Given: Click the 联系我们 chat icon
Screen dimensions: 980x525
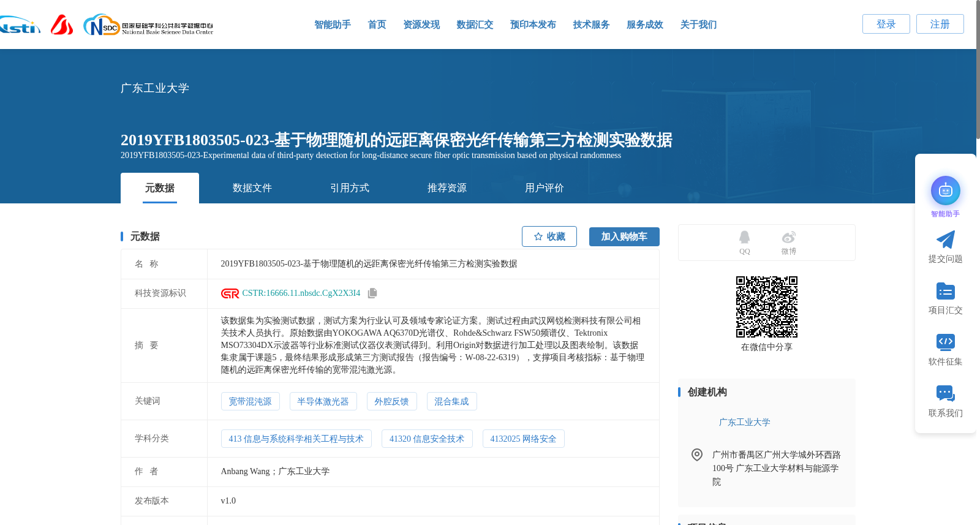Looking at the screenshot, I should (946, 393).
